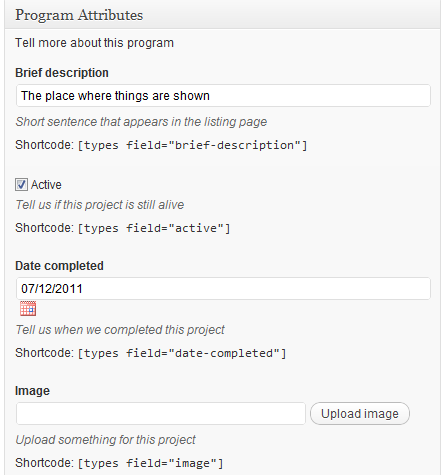Collapse the Program Attributes panel header

pyautogui.click(x=223, y=15)
